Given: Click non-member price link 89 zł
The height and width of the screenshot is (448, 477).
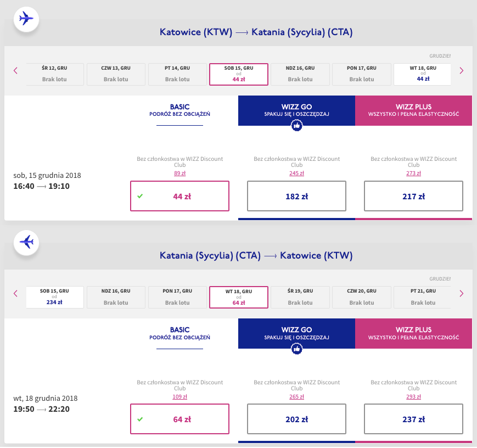Looking at the screenshot, I should coord(180,173).
